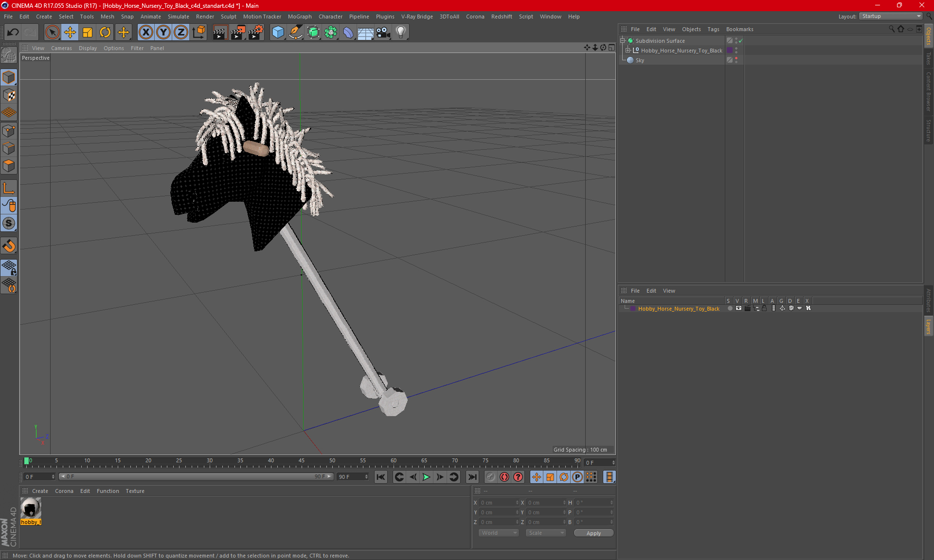Add Subdivision Surface generator icon
This screenshot has height=560, width=934.
click(x=313, y=32)
